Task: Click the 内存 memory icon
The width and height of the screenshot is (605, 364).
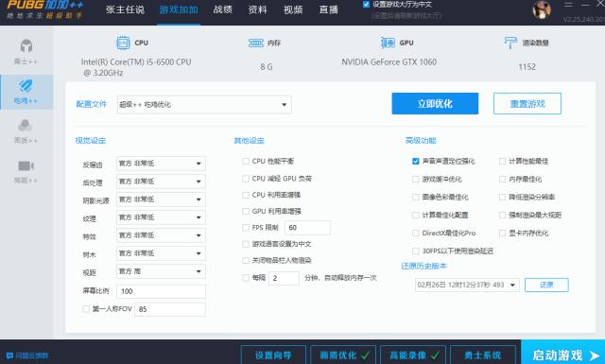Action: point(256,43)
